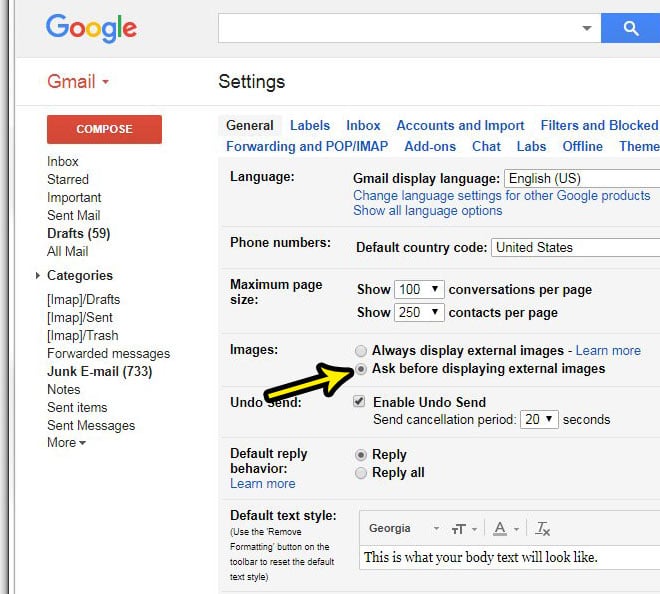This screenshot has width=660, height=594.
Task: Select Reply as default behavior
Action: [361, 455]
